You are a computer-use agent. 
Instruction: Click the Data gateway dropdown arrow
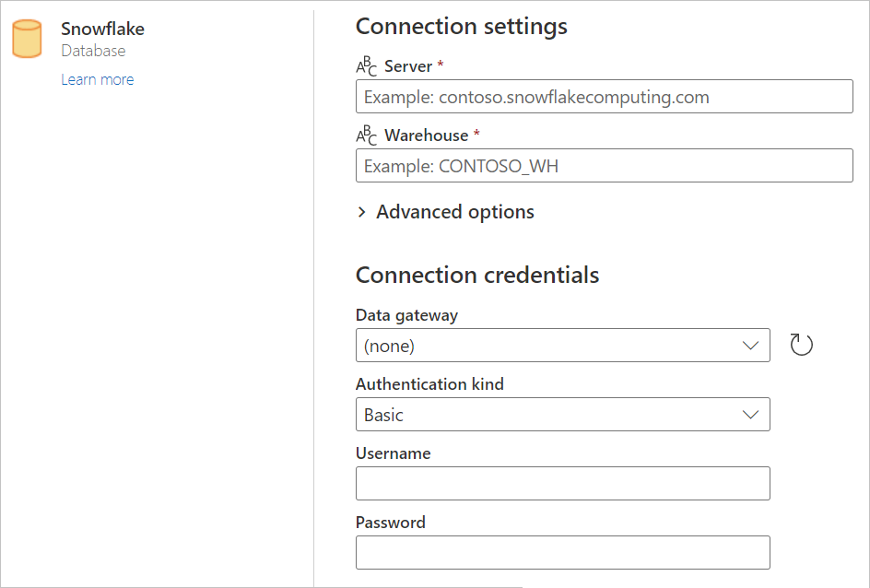752,345
